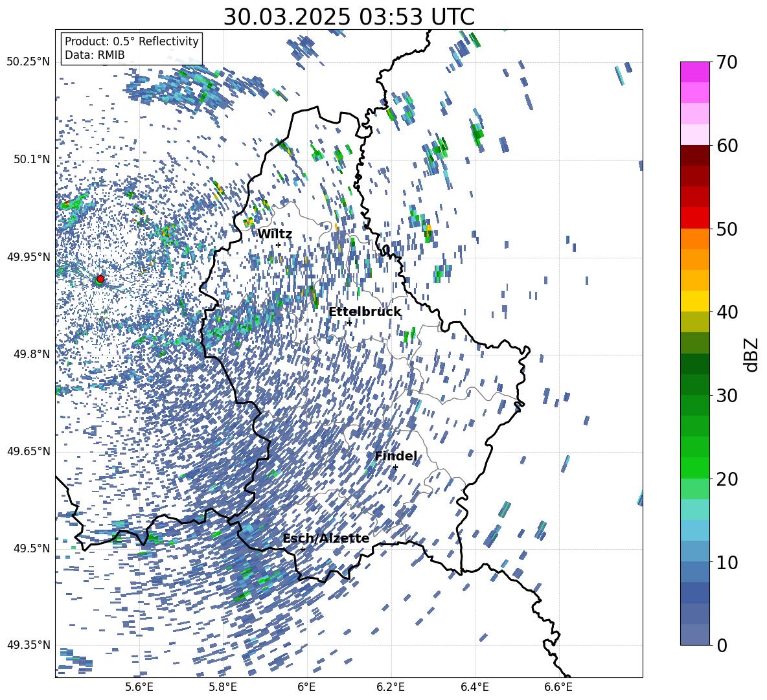Click the 49.65°N latitude label

[x=29, y=451]
